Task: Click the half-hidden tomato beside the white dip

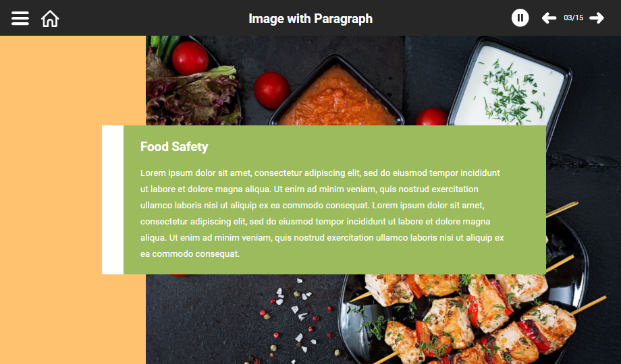Action: coord(432,117)
